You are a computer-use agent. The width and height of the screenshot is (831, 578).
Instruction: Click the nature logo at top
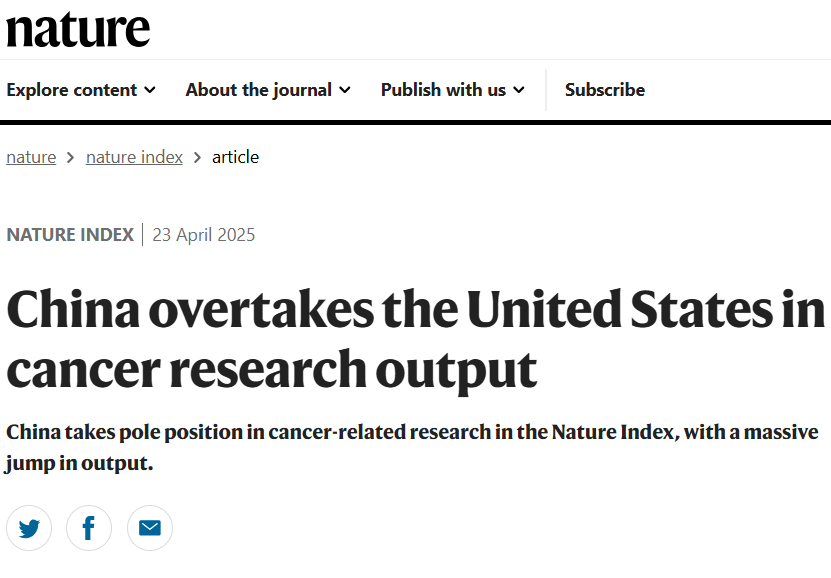pos(78,29)
